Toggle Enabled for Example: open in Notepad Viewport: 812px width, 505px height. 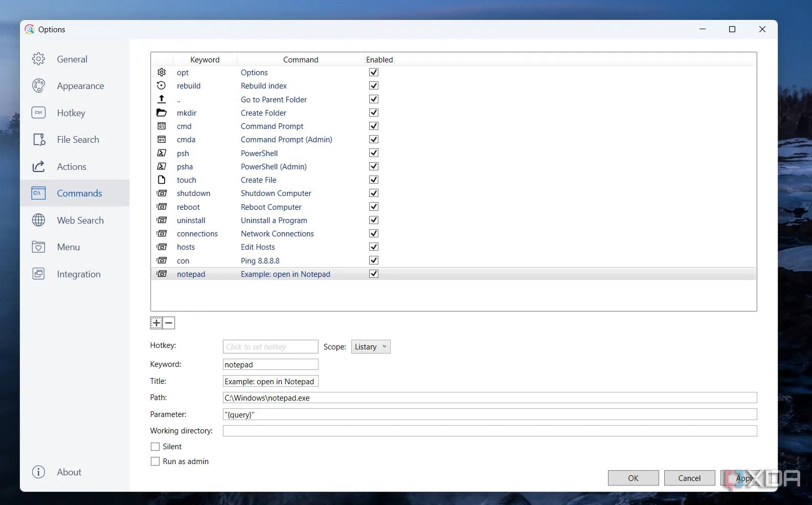[x=374, y=274]
